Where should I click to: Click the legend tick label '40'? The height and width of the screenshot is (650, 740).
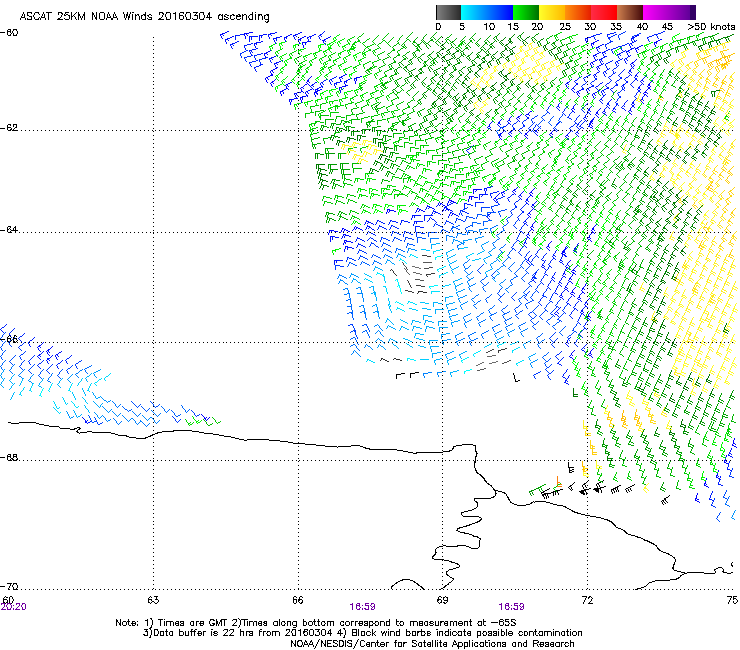click(x=642, y=27)
